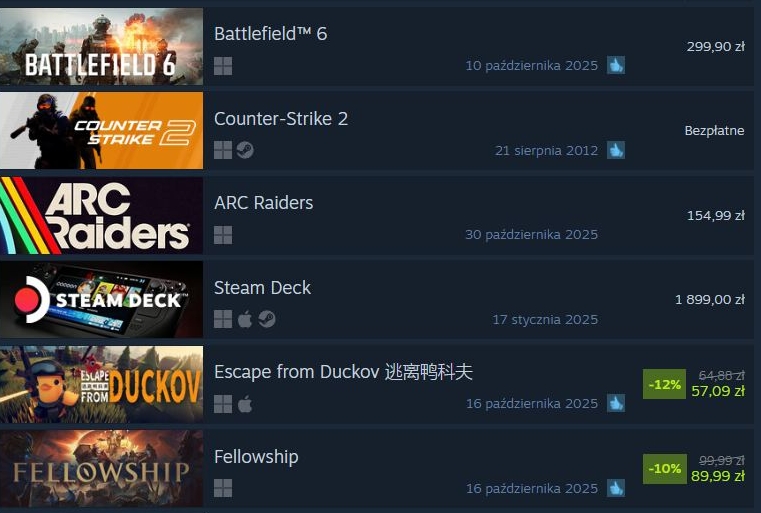Click the Apple icon under Escape from Duckov
This screenshot has height=513, width=761.
click(245, 404)
